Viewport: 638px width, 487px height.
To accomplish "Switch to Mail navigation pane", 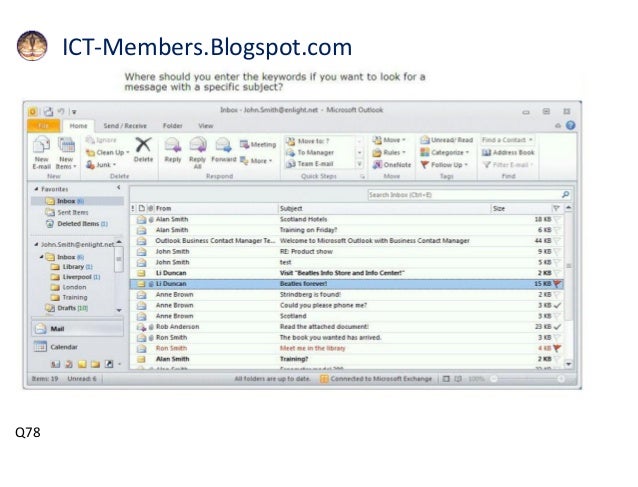I will pos(77,329).
